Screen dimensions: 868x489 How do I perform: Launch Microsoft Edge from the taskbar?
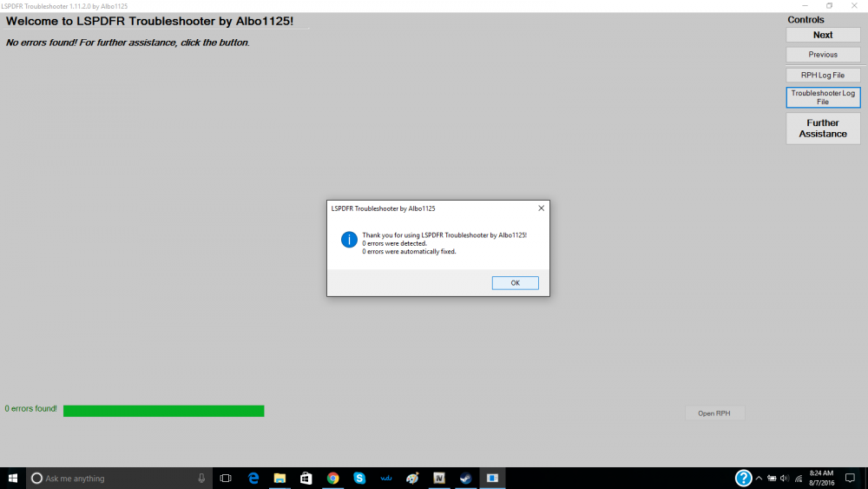point(253,478)
